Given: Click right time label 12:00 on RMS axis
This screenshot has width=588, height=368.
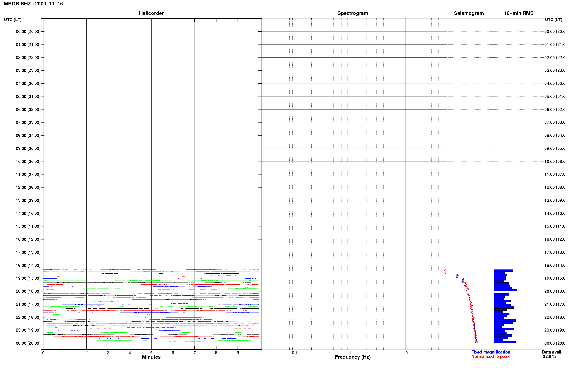Looking at the screenshot, I should pos(554,187).
